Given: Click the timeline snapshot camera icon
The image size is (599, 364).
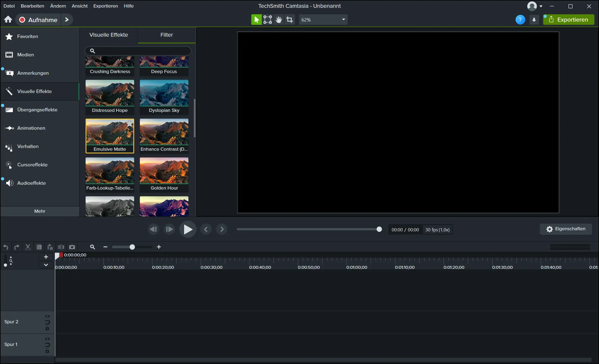Looking at the screenshot, I should point(72,247).
